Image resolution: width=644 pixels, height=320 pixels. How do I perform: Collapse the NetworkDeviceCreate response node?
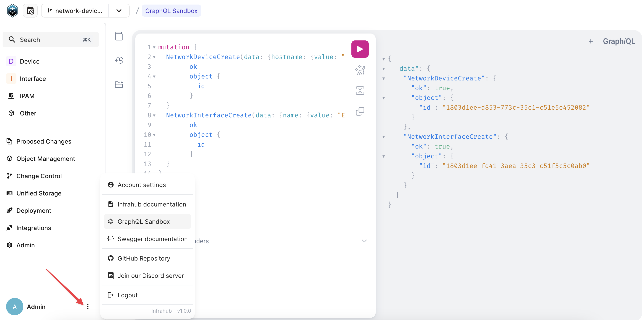click(x=384, y=78)
